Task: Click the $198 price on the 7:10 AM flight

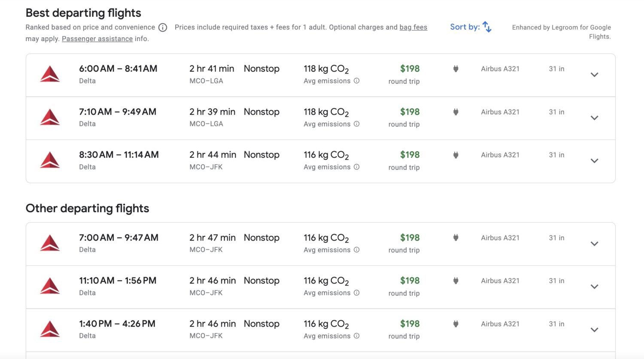Action: click(x=410, y=112)
